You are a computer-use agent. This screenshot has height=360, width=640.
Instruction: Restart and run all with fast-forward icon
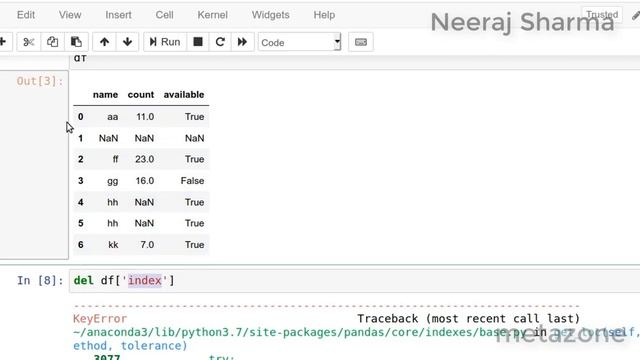[242, 42]
